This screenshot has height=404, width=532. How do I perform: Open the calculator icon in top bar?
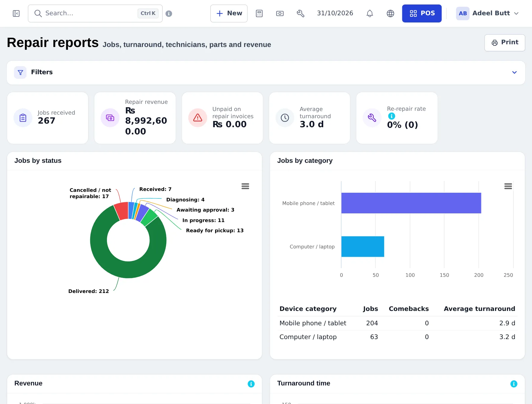[x=259, y=13]
